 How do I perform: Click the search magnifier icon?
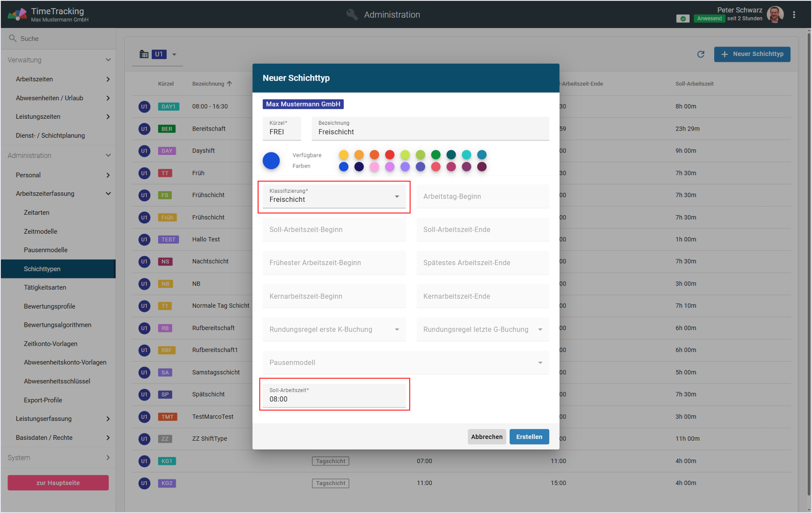(x=12, y=38)
